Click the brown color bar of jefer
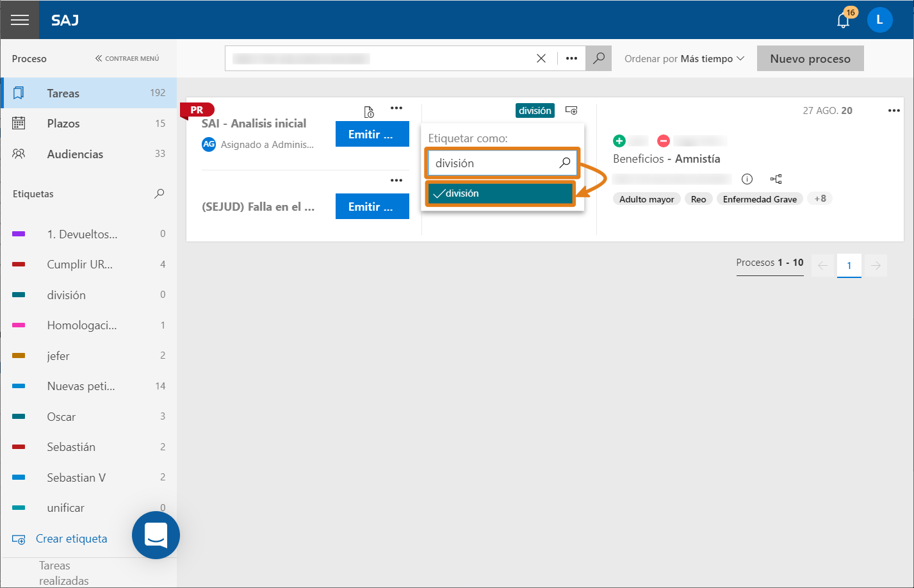Viewport: 914px width, 588px height. 19,355
